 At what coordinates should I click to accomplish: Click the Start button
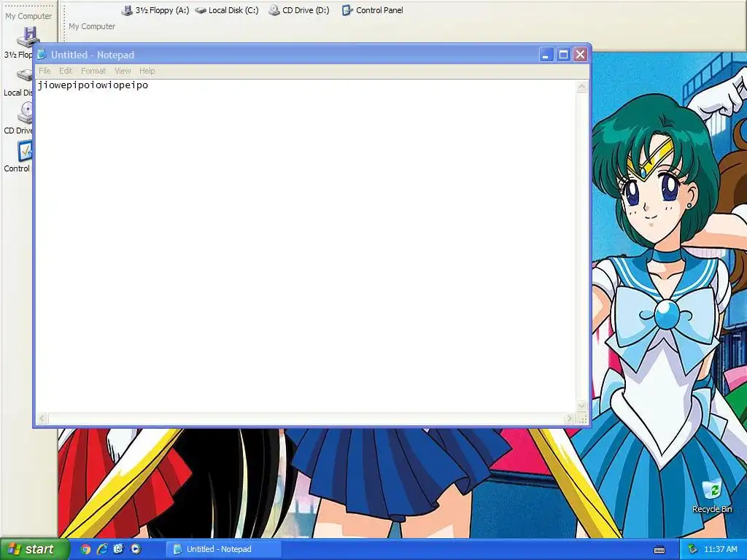click(35, 549)
